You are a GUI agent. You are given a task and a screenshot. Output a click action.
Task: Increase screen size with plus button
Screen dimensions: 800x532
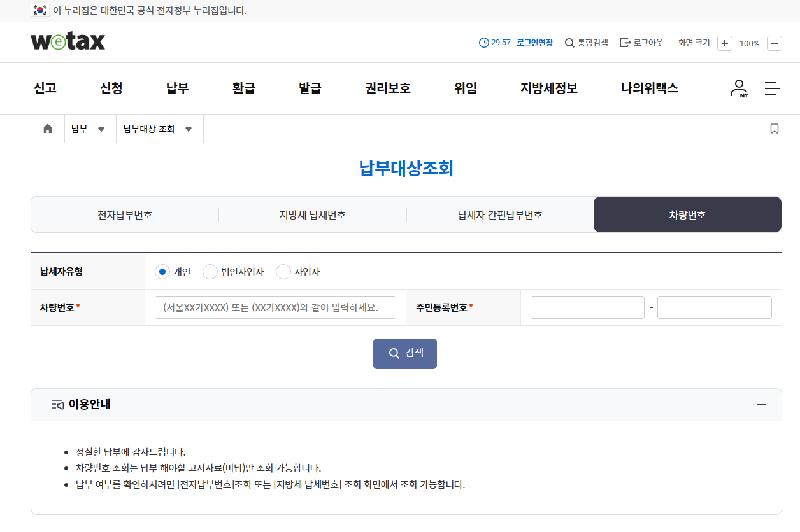[725, 43]
